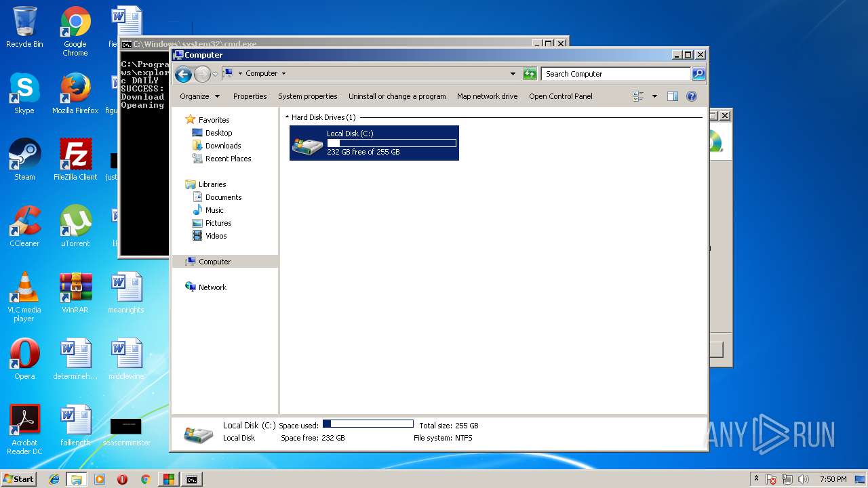The width and height of the screenshot is (868, 488).
Task: Click the cmd.exe taskbar button
Action: pos(192,479)
